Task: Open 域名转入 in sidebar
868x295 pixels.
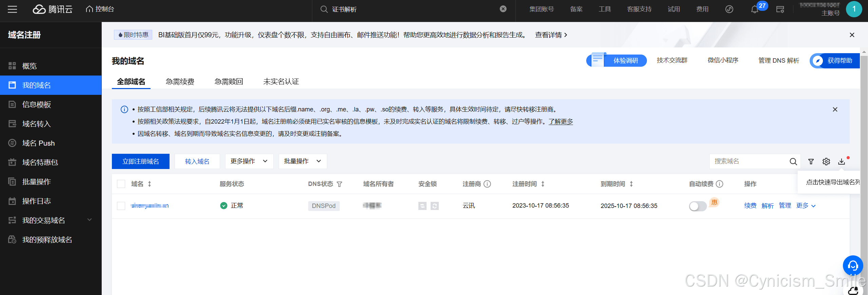Action: click(51, 124)
